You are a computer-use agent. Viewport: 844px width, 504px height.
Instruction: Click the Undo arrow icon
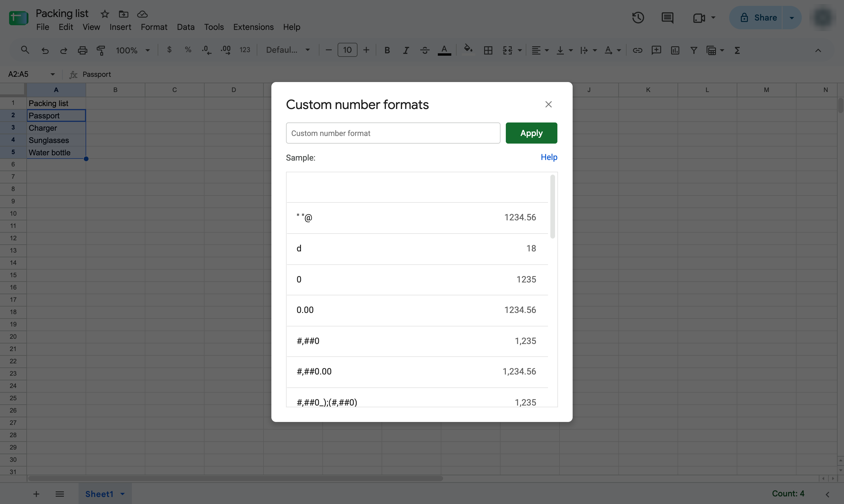(45, 50)
